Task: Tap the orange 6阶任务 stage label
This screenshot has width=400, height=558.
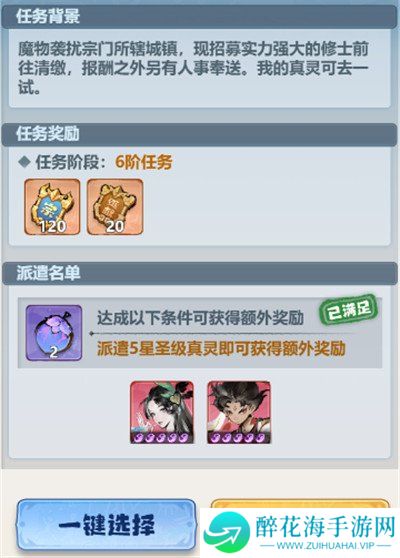Action: coord(144,162)
